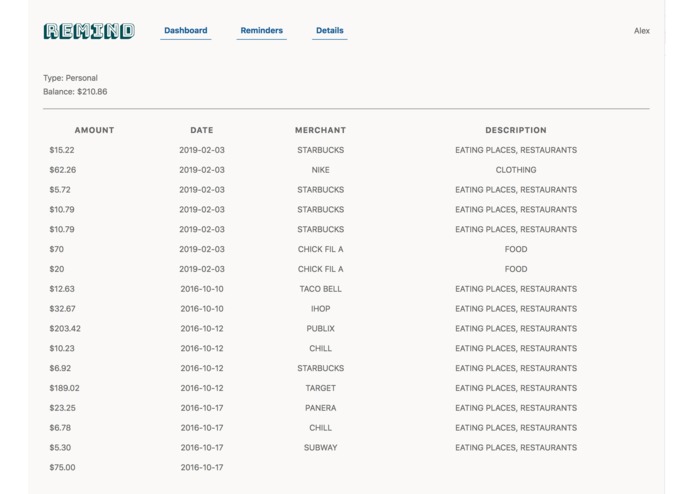Click the date in the $203.42 row
This screenshot has width=695, height=494.
coord(202,329)
